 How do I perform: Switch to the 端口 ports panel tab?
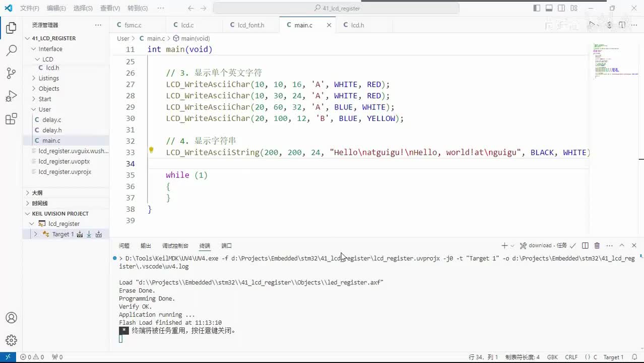click(226, 246)
